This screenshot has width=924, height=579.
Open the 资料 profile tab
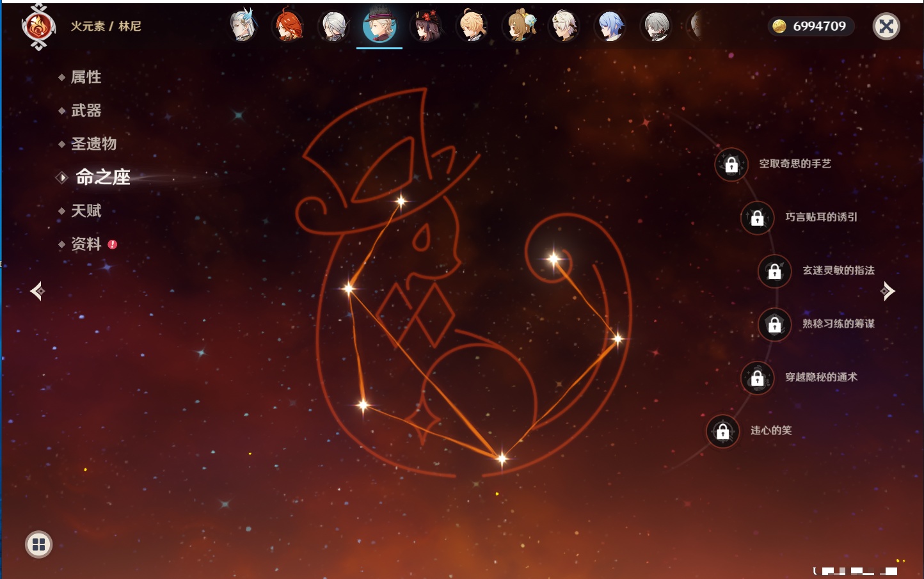click(x=86, y=244)
